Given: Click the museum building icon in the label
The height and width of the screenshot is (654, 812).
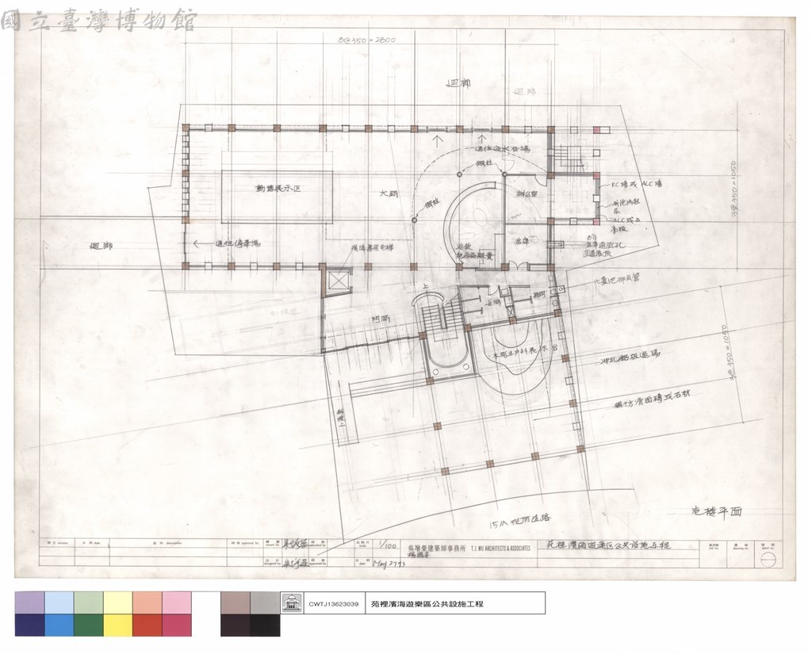Looking at the screenshot, I should [292, 603].
